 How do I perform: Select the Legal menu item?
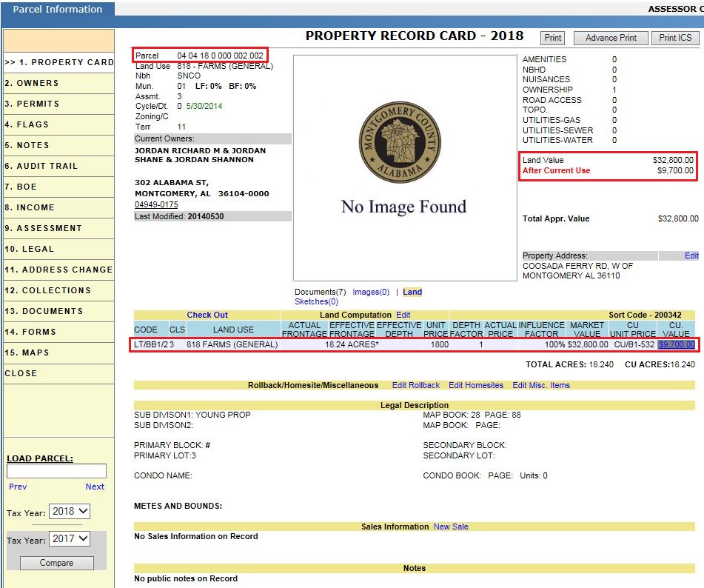point(58,248)
